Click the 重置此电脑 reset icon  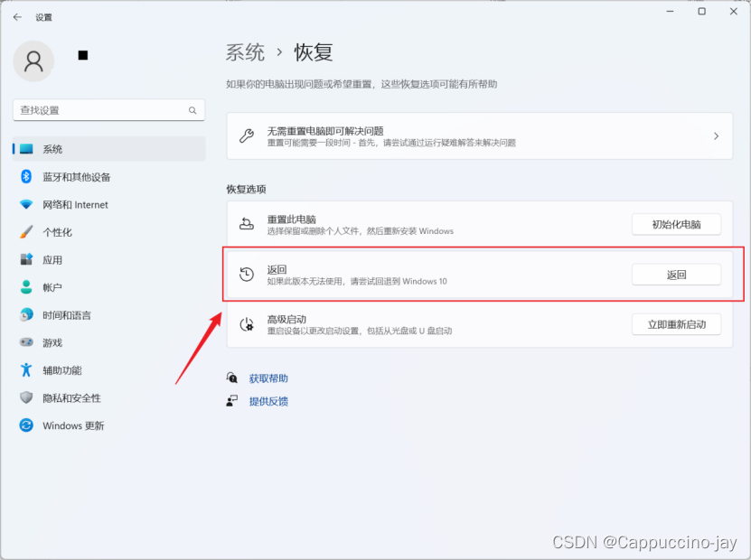point(247,224)
